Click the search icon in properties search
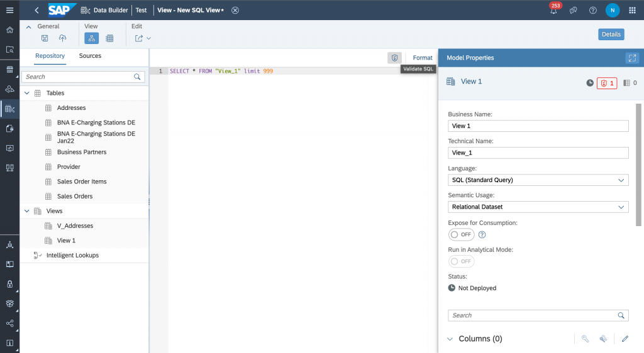 [621, 315]
